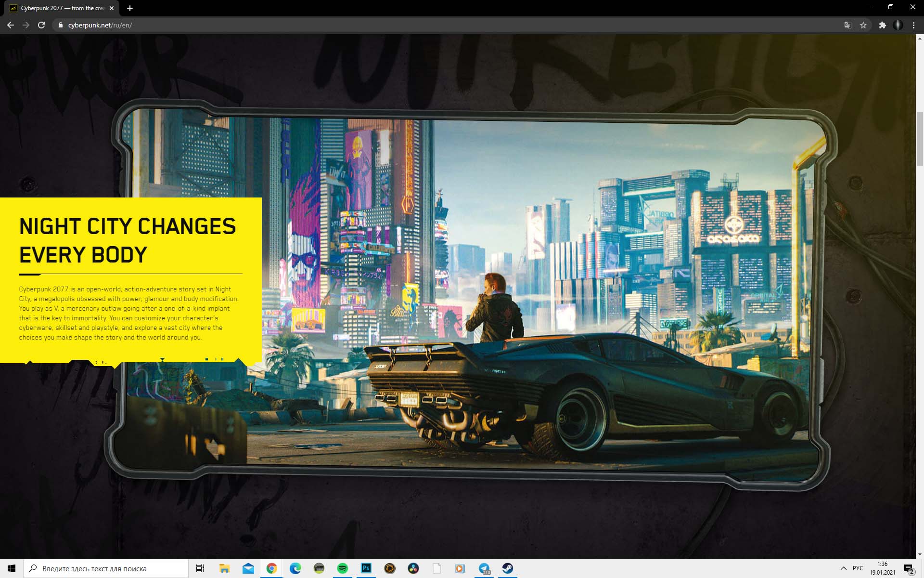Open Steam from the taskbar
This screenshot has height=578, width=924.
[507, 568]
